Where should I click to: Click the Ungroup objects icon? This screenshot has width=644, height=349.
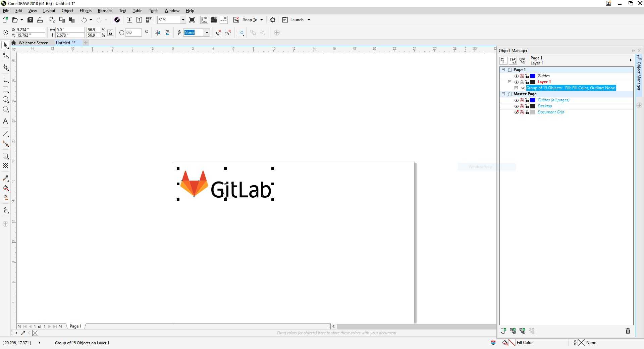(218, 33)
